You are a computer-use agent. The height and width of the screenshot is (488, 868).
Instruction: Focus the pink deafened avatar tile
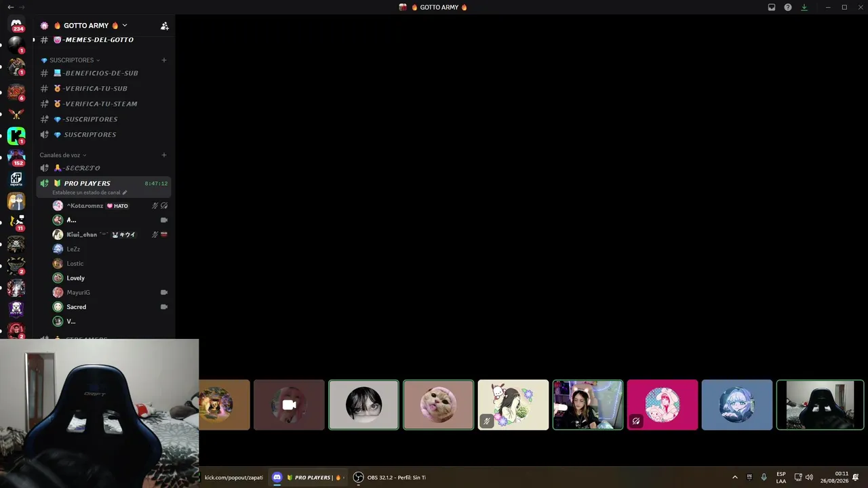662,405
